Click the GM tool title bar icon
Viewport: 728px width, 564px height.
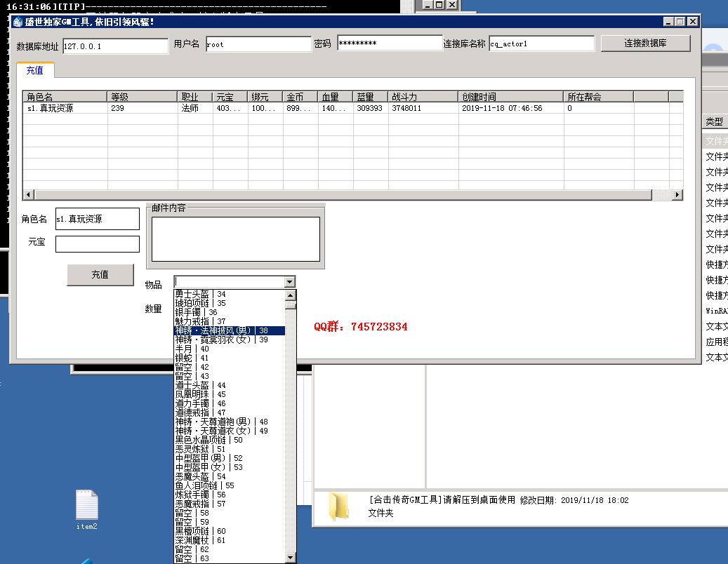coord(18,22)
